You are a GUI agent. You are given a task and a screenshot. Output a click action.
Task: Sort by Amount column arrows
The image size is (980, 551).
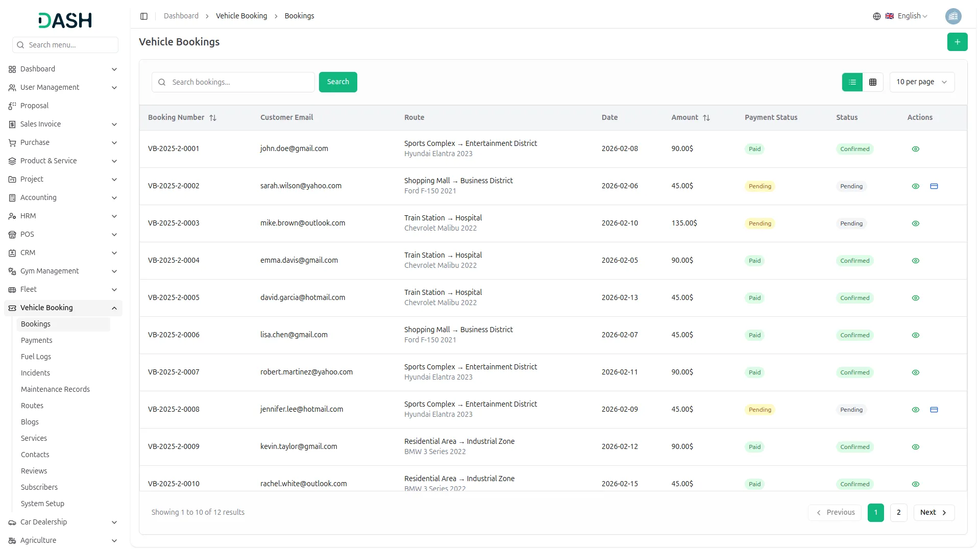pos(706,118)
